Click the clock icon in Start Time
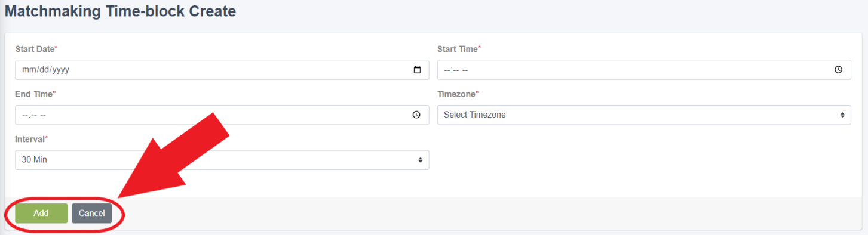The height and width of the screenshot is (235, 868). 839,70
